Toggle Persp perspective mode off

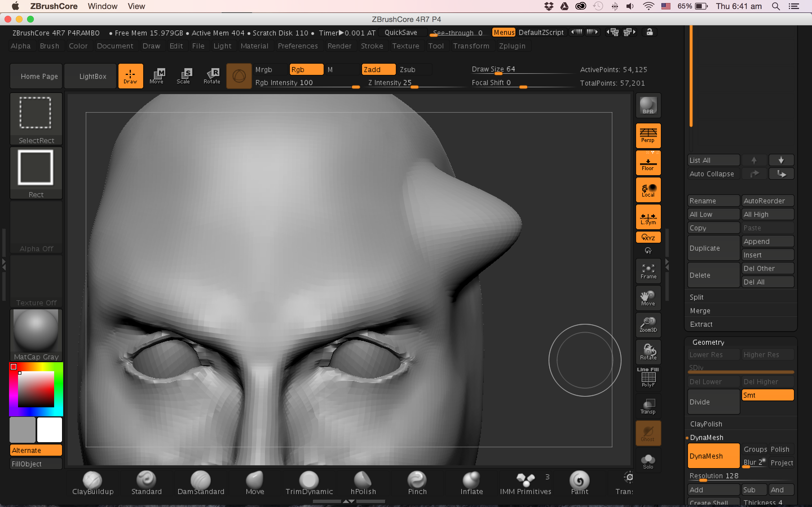648,135
